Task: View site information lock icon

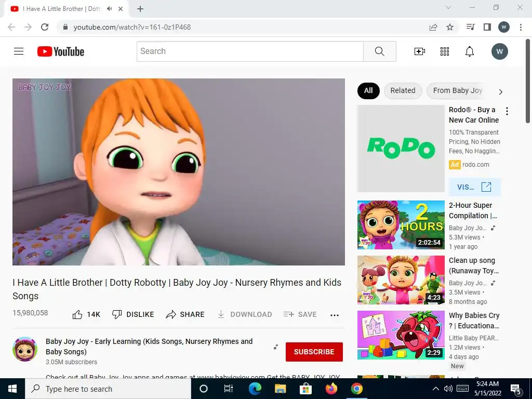Action: point(65,27)
